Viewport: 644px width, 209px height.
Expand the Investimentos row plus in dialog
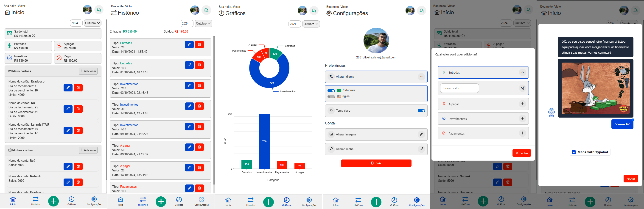click(523, 119)
